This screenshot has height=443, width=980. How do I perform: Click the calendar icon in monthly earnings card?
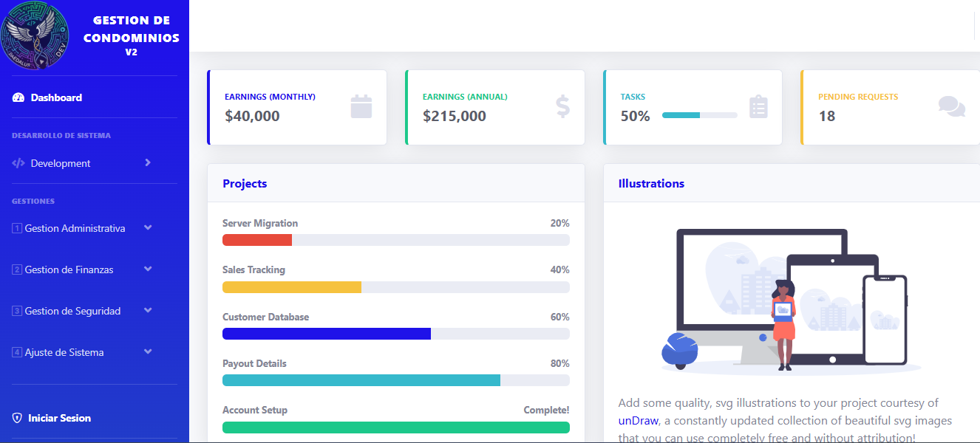(361, 107)
